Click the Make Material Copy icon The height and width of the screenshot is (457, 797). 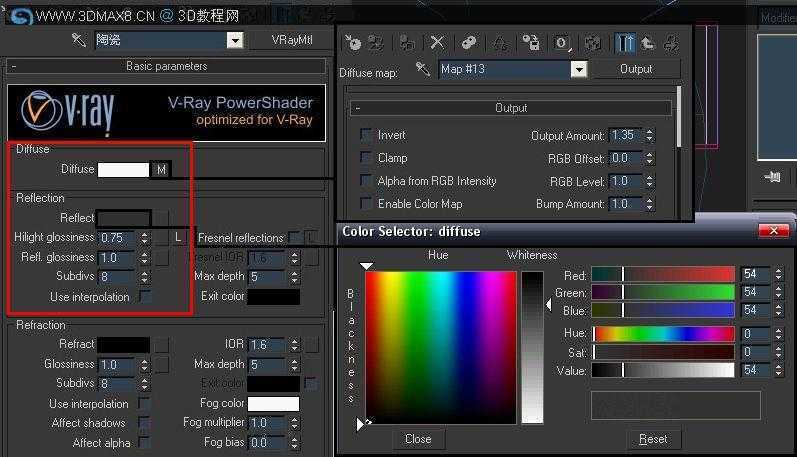(469, 43)
